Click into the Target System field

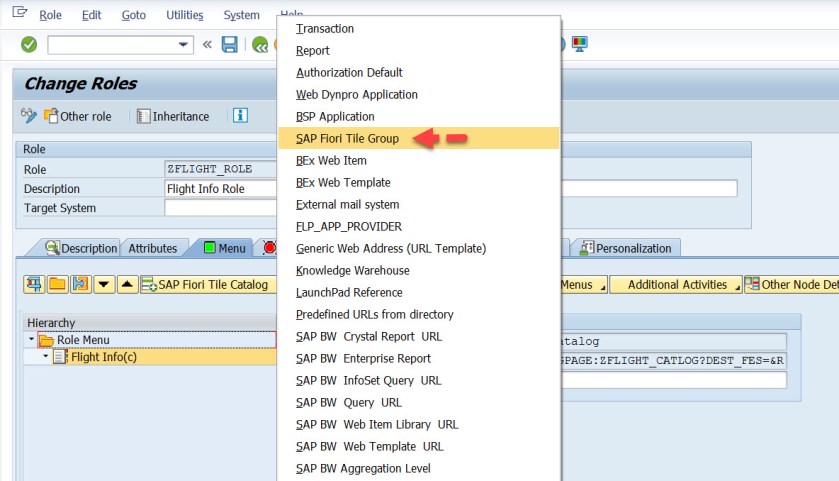pyautogui.click(x=220, y=208)
